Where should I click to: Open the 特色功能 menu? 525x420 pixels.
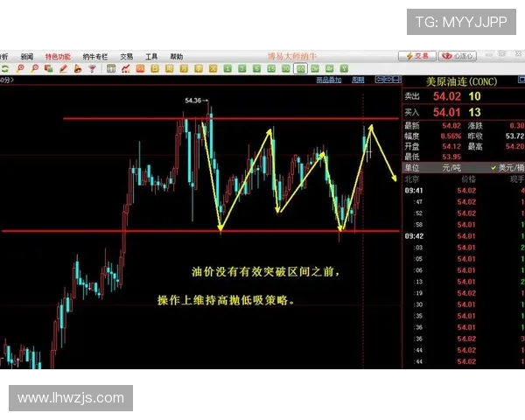[x=58, y=57]
